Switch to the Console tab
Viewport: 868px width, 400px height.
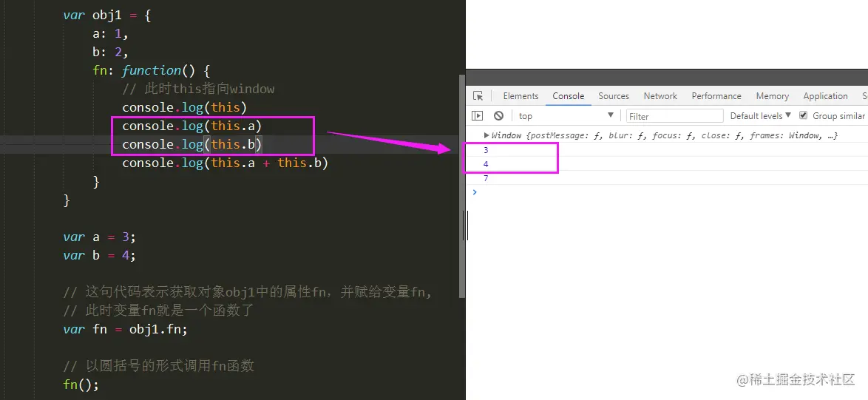(x=568, y=95)
